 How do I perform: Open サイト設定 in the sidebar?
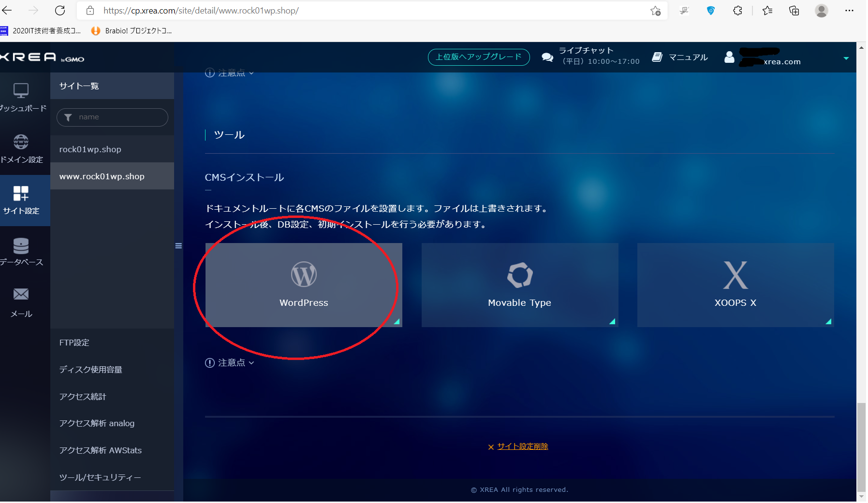click(21, 200)
